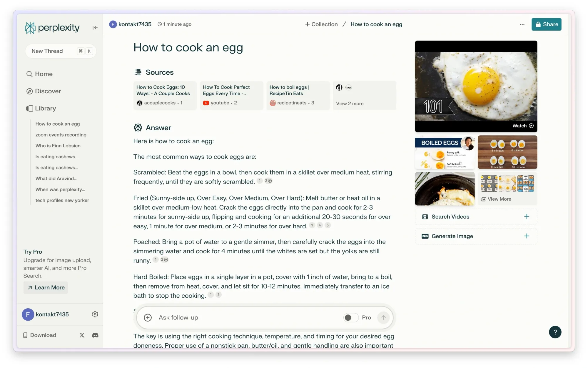588x368 pixels.
Task: Click the Share button
Action: pos(547,24)
